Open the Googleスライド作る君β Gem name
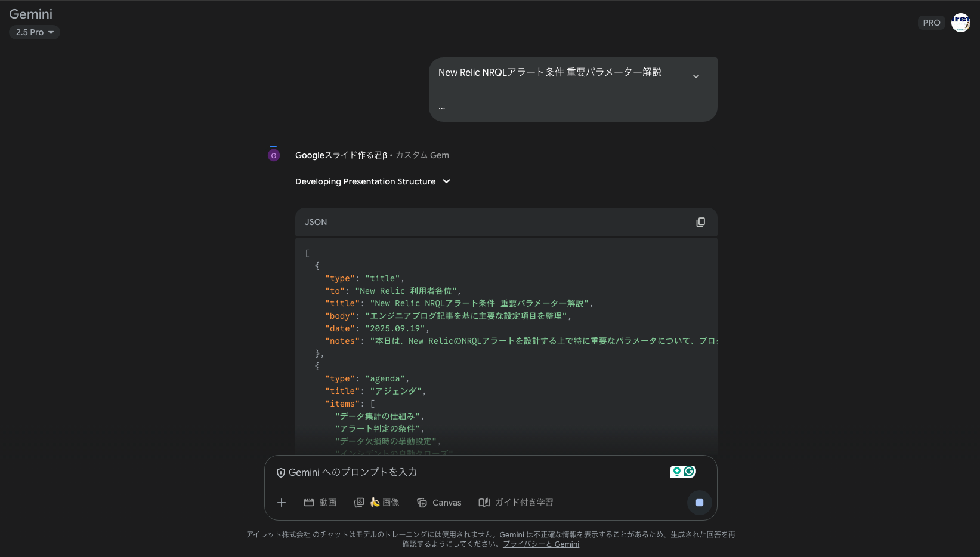This screenshot has width=980, height=557. coord(341,155)
